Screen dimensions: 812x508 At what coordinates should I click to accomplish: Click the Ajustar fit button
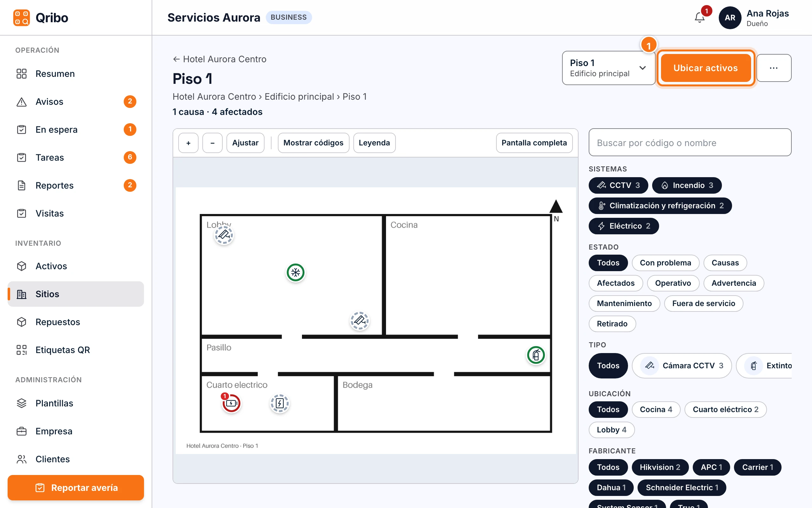click(x=245, y=143)
